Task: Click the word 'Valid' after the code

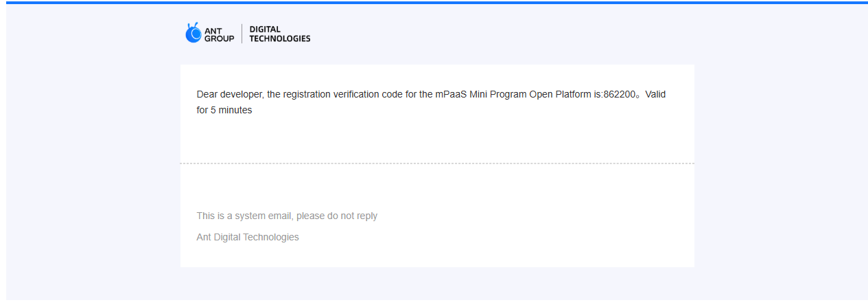Action: 655,95
